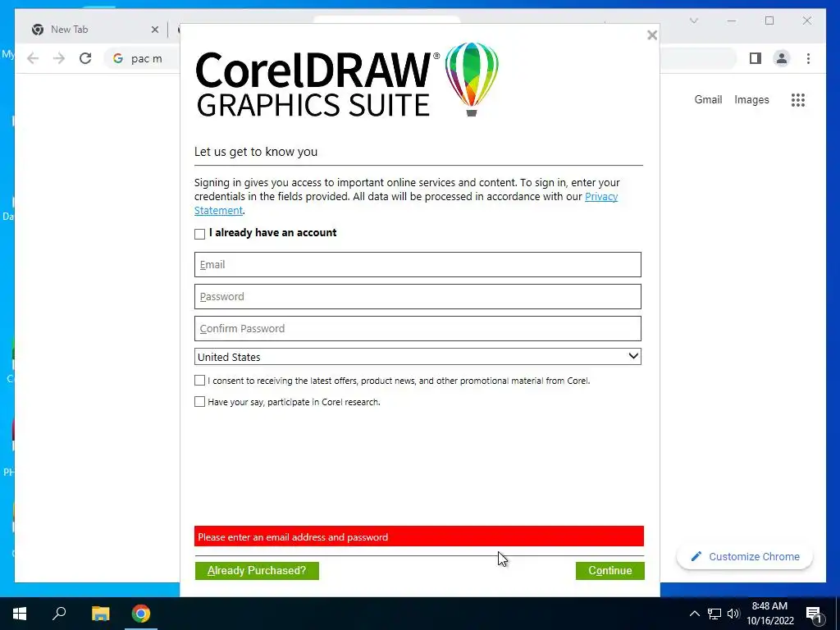Click the green Continue button
The height and width of the screenshot is (630, 840).
(610, 571)
